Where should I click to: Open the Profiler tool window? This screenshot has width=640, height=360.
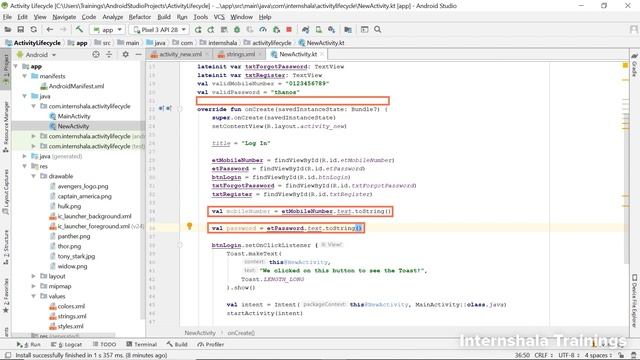(x=211, y=344)
